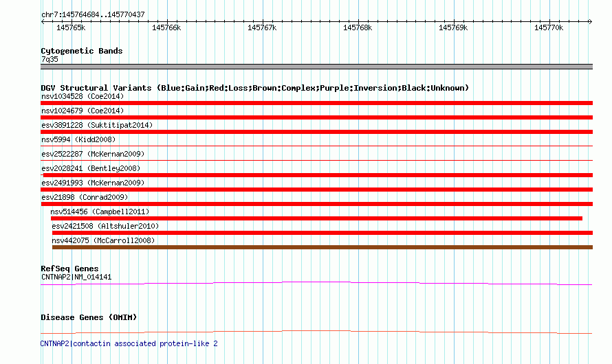Click the brown complex bar for nsv442075
The width and height of the screenshot is (612, 364).
coord(323,247)
